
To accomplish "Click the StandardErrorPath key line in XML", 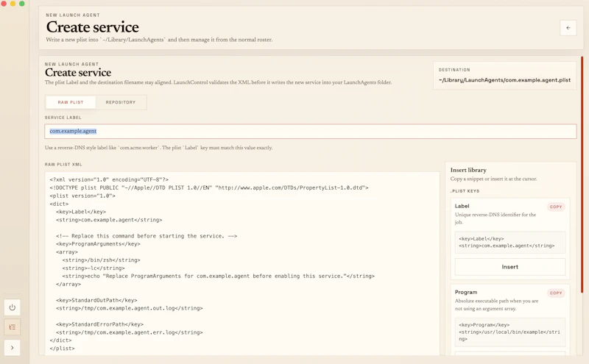I will pyautogui.click(x=99, y=324).
